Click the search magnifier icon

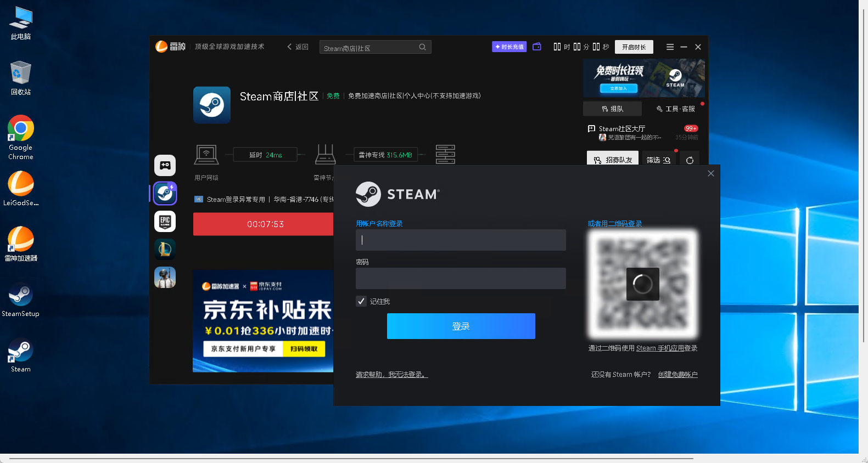422,47
